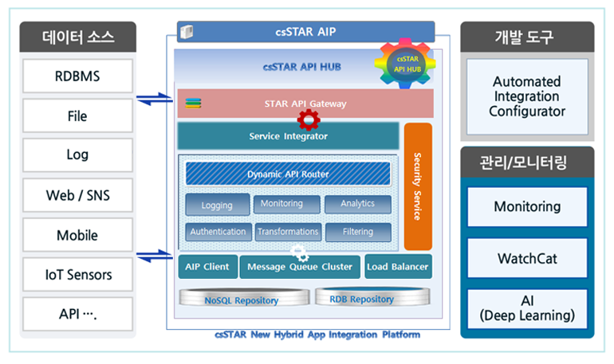614x364 pixels.
Task: Click the Filtering module button
Action: [358, 232]
